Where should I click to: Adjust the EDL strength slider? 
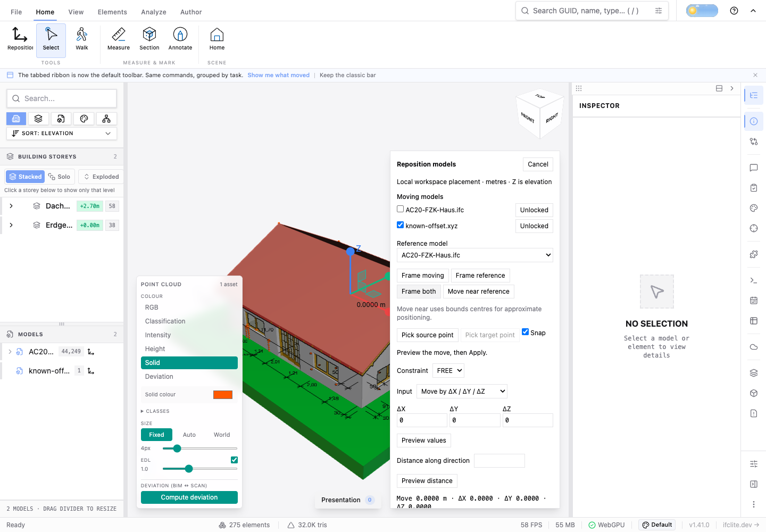[x=200, y=469]
